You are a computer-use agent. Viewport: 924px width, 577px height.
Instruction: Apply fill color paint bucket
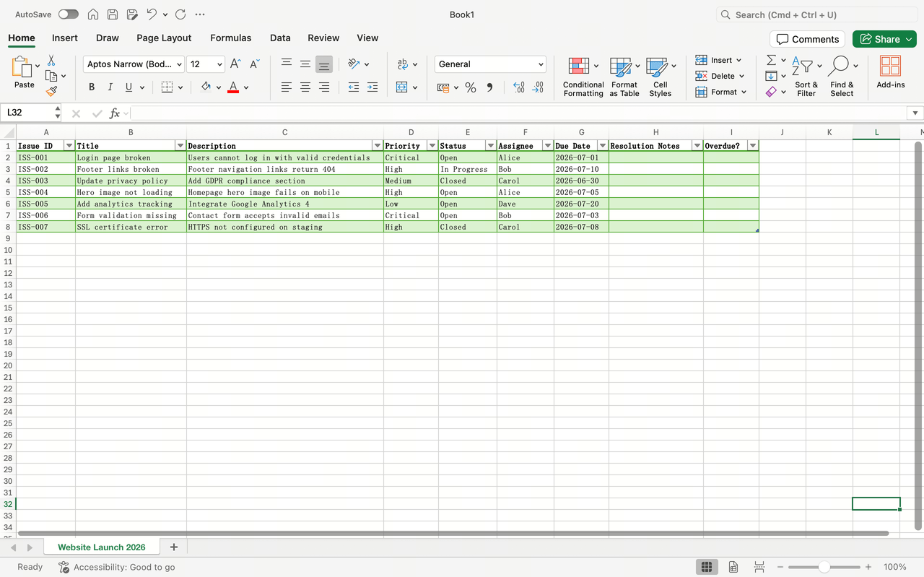click(206, 87)
